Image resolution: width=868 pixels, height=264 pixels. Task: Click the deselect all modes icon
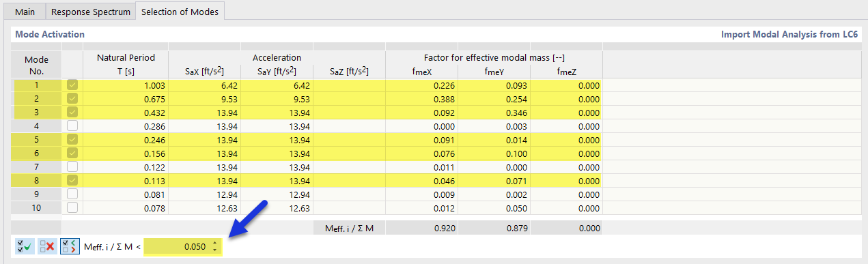(x=46, y=246)
